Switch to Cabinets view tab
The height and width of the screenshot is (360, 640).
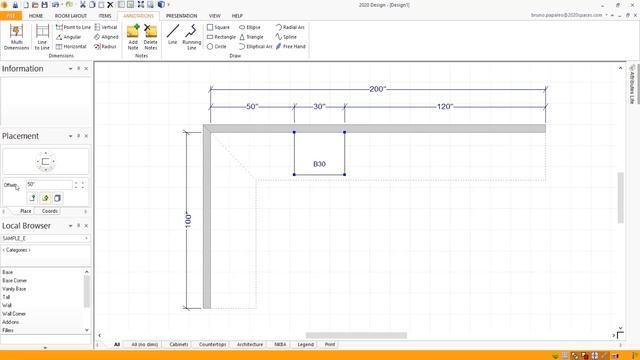(178, 344)
